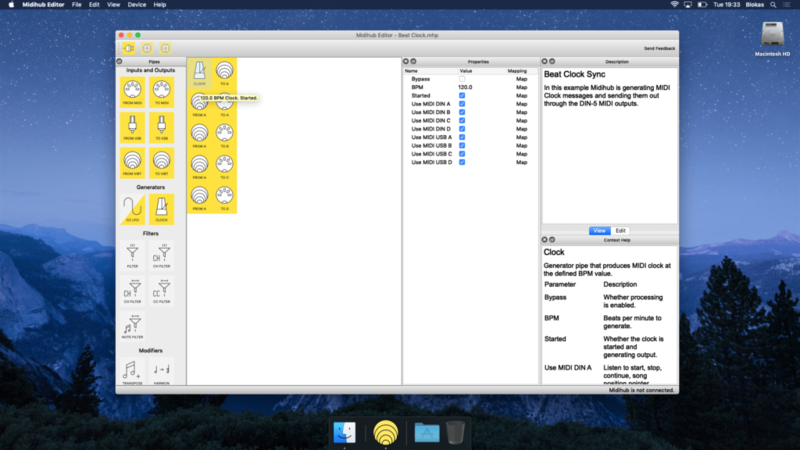800x450 pixels.
Task: Open Finder from the dock
Action: (x=344, y=432)
